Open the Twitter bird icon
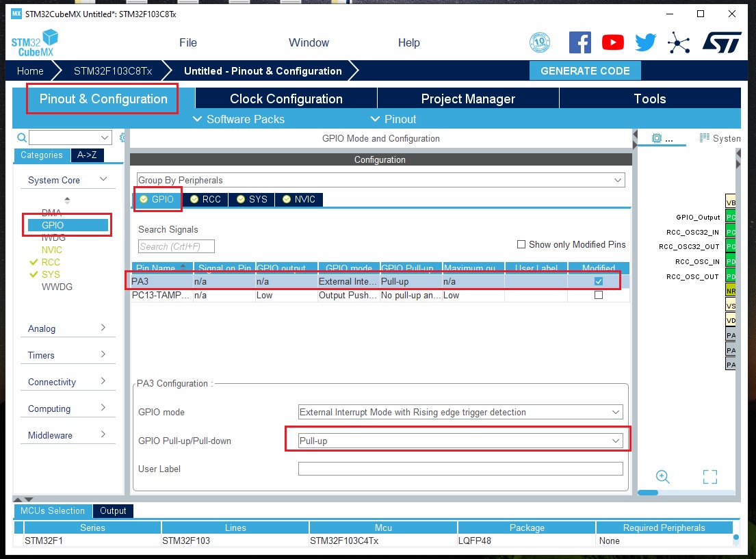 pyautogui.click(x=646, y=42)
